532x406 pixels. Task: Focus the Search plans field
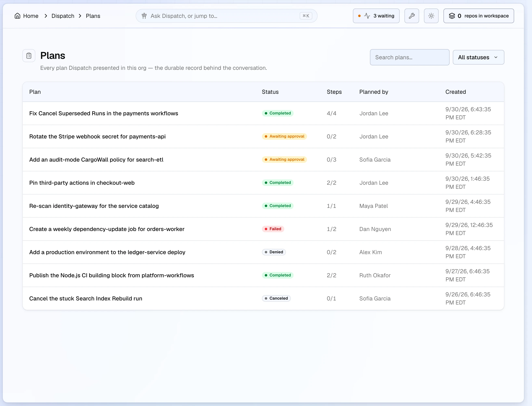pyautogui.click(x=409, y=57)
